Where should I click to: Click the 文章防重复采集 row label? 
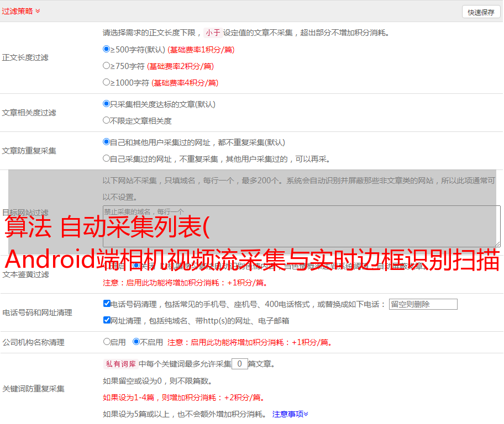[29, 151]
